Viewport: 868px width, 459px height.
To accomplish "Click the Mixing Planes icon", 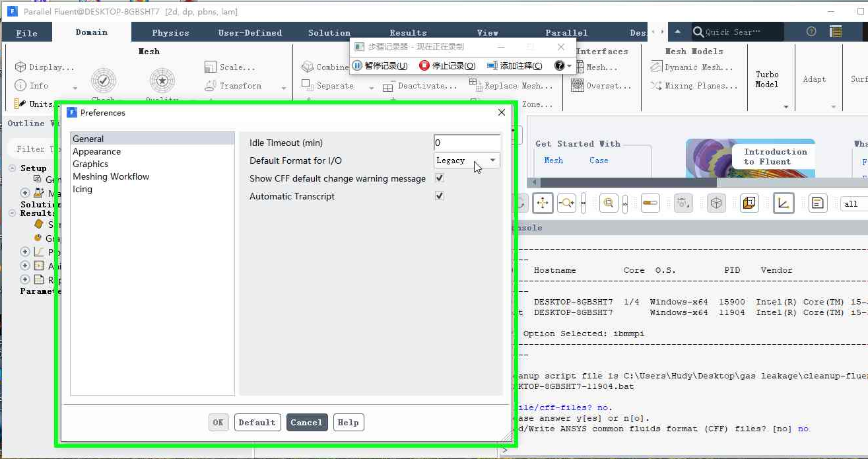I will point(656,86).
